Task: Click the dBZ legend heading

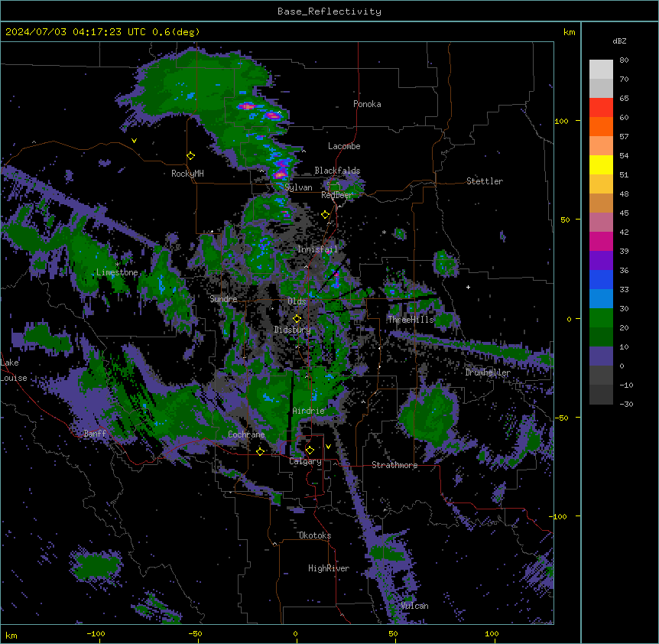Action: coord(620,41)
